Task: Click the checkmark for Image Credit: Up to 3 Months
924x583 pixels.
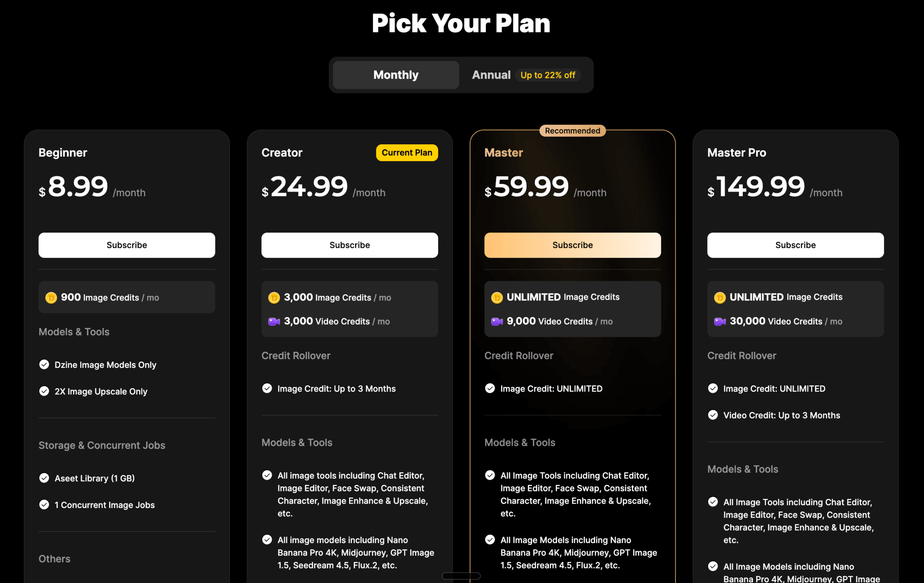Action: [x=267, y=388]
